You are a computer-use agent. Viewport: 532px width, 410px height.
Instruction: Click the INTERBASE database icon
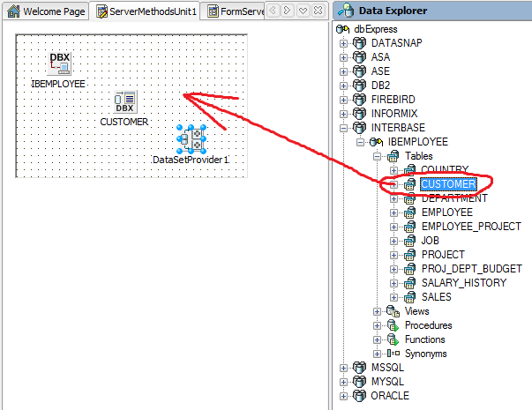pyautogui.click(x=359, y=128)
